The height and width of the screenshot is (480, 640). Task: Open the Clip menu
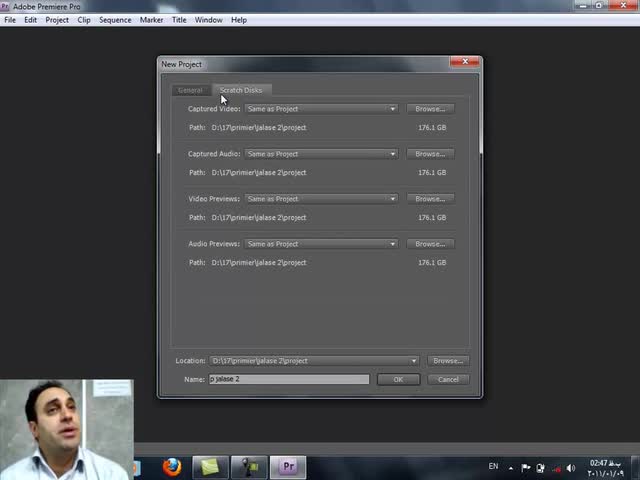tap(84, 20)
